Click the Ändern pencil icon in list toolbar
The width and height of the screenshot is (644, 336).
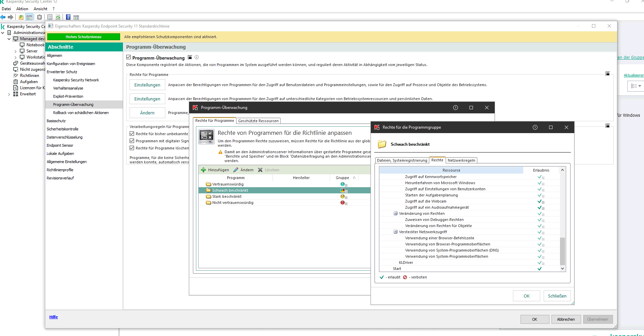pyautogui.click(x=236, y=170)
